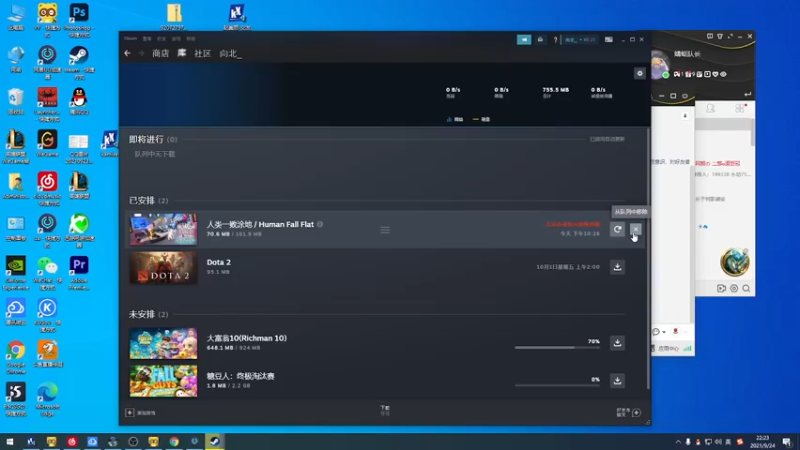Open the Dota 2 game thumbnail
The image size is (800, 450).
[163, 267]
